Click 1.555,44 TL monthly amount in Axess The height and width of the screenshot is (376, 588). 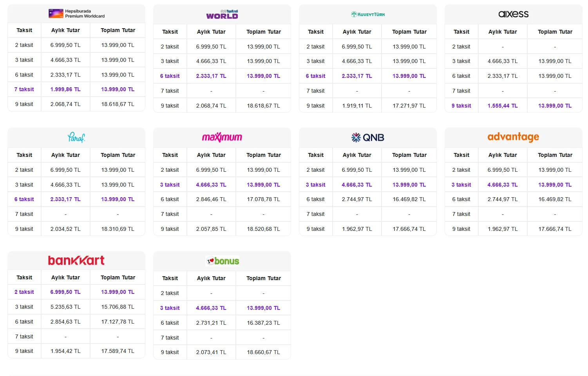pos(503,106)
